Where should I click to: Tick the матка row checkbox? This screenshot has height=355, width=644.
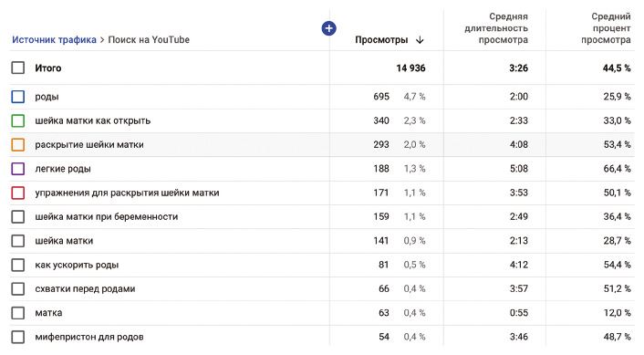point(18,313)
